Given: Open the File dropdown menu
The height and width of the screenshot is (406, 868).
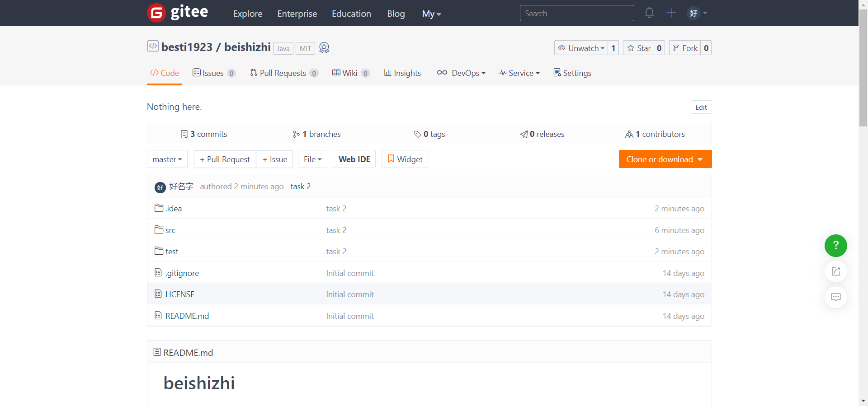Looking at the screenshot, I should (x=312, y=159).
